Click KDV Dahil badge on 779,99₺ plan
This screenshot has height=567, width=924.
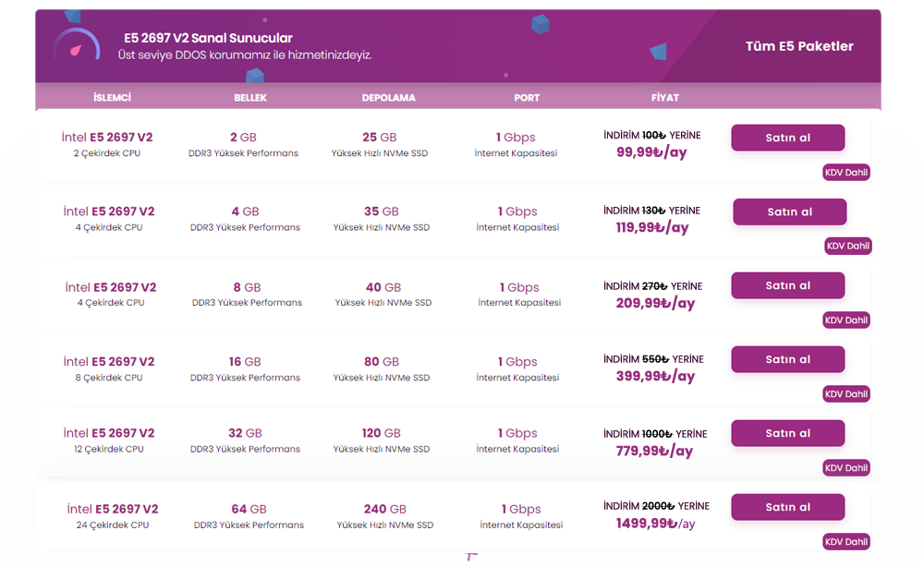[846, 467]
